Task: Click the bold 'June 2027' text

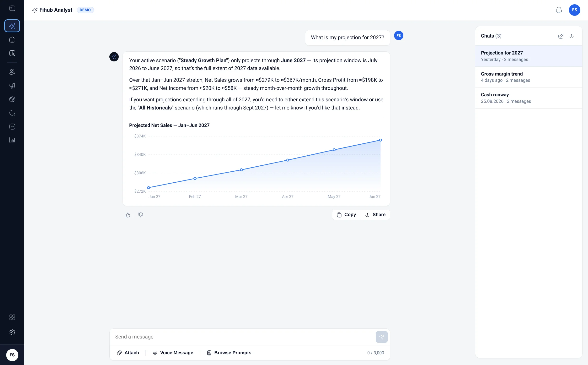Action: pyautogui.click(x=293, y=60)
